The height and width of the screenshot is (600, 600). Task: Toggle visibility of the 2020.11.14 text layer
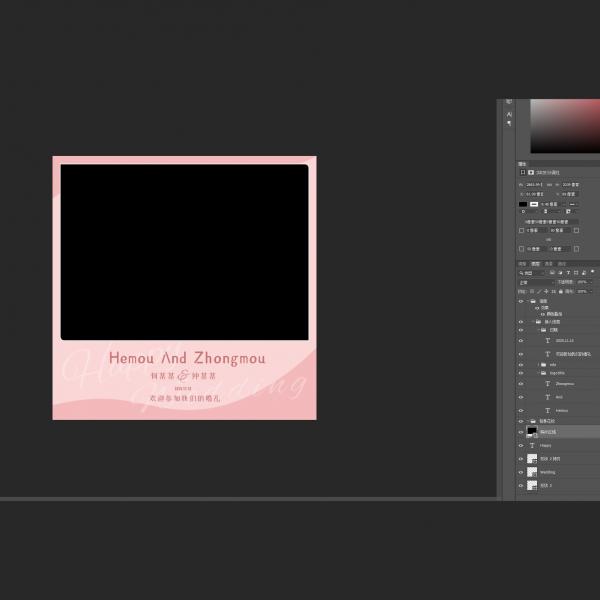pyautogui.click(x=521, y=340)
